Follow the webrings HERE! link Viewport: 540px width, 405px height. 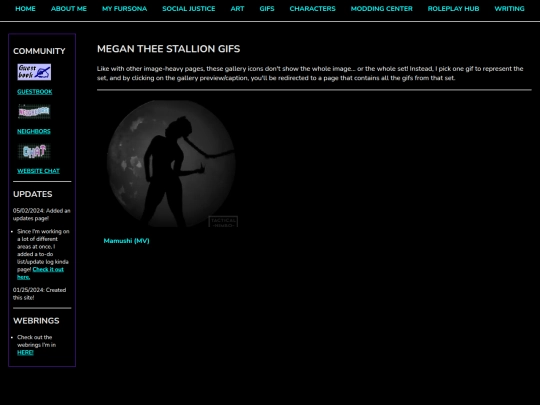25,352
